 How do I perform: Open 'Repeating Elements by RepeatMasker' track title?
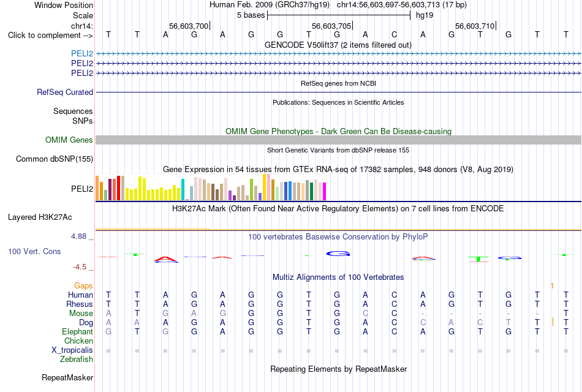(338, 369)
